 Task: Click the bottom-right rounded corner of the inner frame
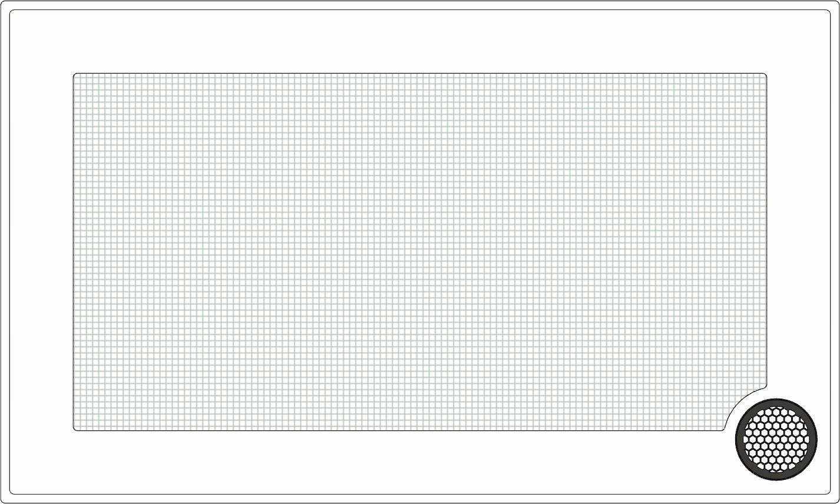coord(828,492)
